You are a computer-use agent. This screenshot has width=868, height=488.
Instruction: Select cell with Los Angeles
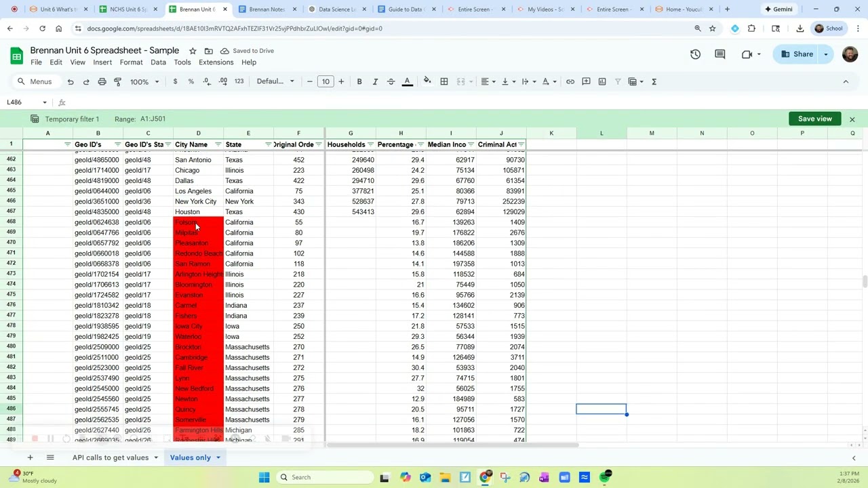[198, 191]
